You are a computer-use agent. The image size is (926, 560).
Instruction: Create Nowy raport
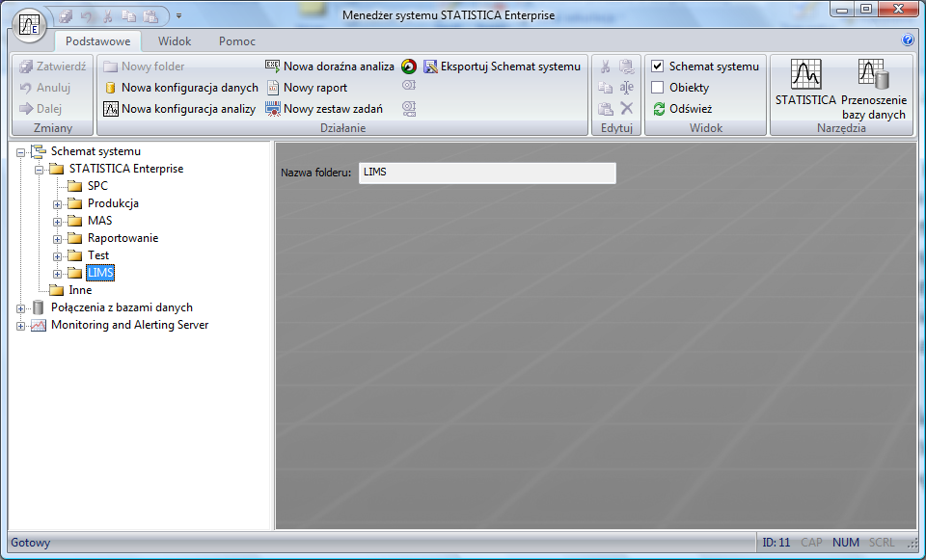[307, 88]
